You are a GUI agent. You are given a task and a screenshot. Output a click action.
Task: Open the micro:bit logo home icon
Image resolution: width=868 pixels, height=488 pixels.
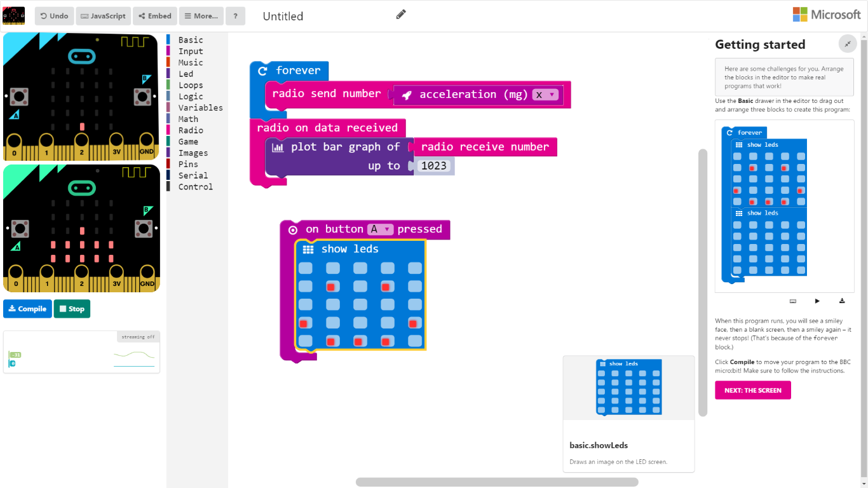(14, 15)
